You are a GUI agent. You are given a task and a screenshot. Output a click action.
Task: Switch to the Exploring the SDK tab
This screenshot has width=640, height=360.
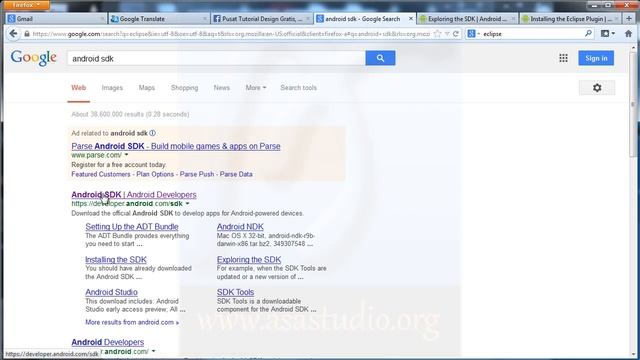tap(468, 19)
